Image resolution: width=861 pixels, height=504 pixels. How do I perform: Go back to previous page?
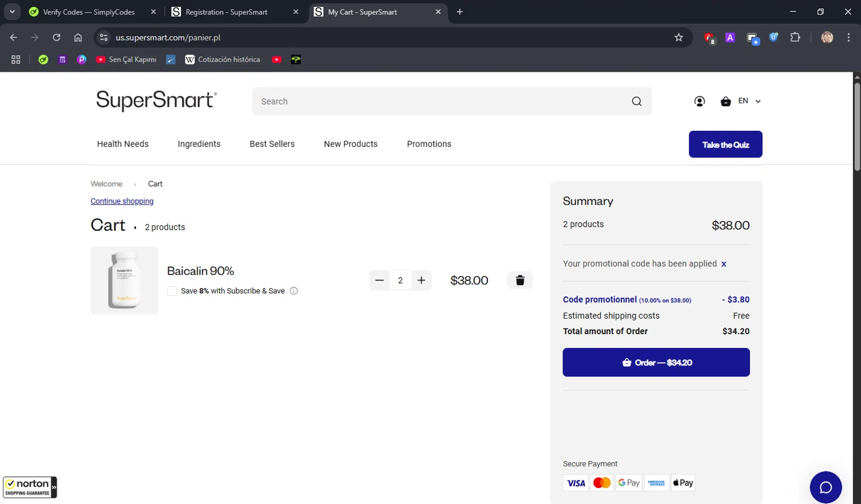pos(14,37)
